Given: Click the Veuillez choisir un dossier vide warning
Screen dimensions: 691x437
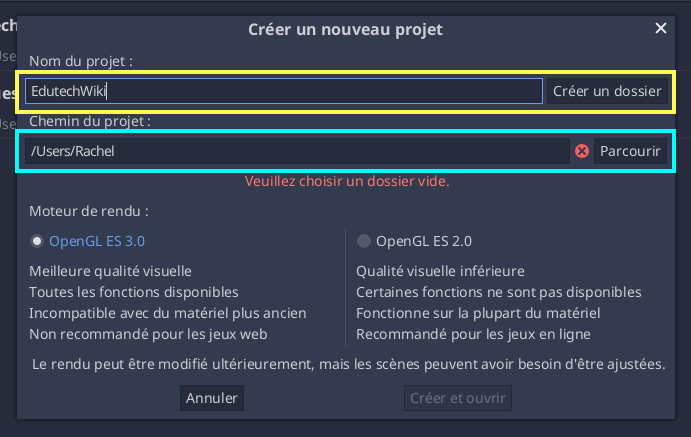Looking at the screenshot, I should point(347,181).
